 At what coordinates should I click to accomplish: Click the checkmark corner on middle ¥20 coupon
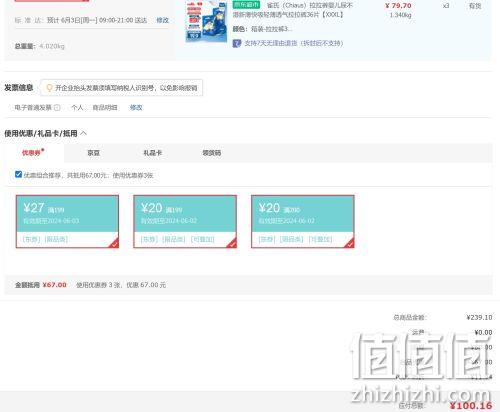pos(232,244)
